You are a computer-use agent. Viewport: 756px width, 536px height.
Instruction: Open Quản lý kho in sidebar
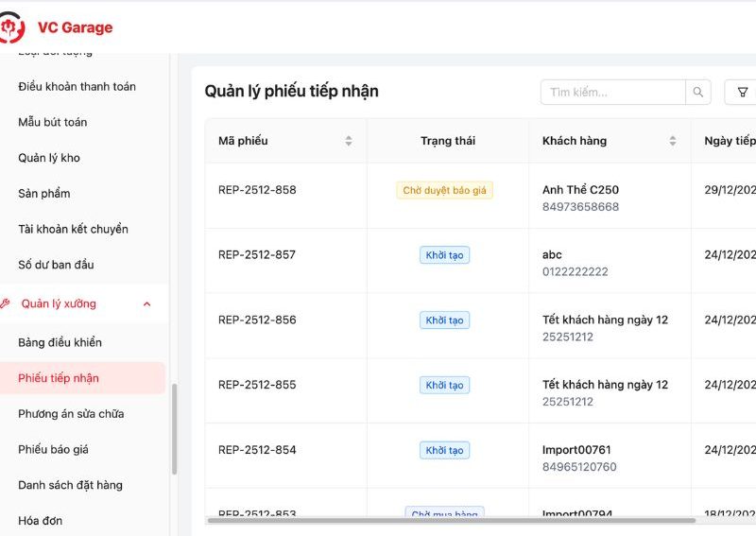49,158
